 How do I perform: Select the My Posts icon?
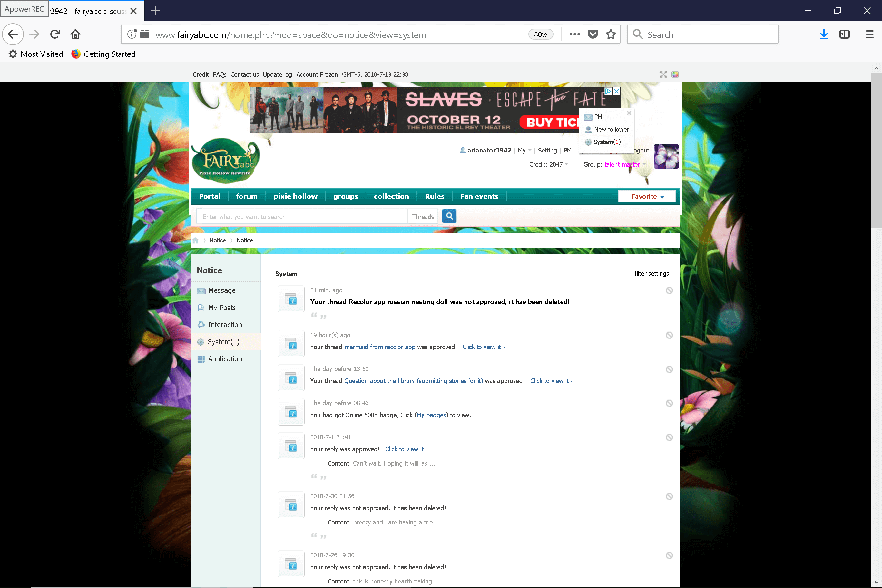click(x=202, y=308)
